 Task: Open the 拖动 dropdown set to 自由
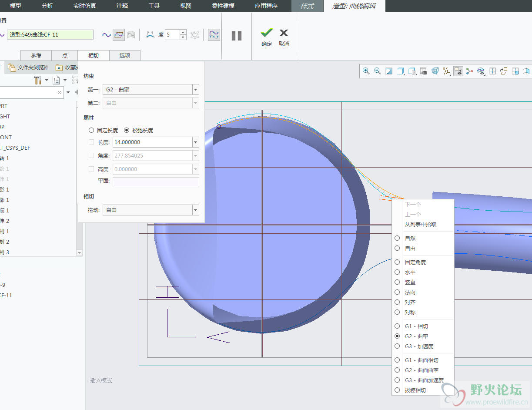[195, 210]
